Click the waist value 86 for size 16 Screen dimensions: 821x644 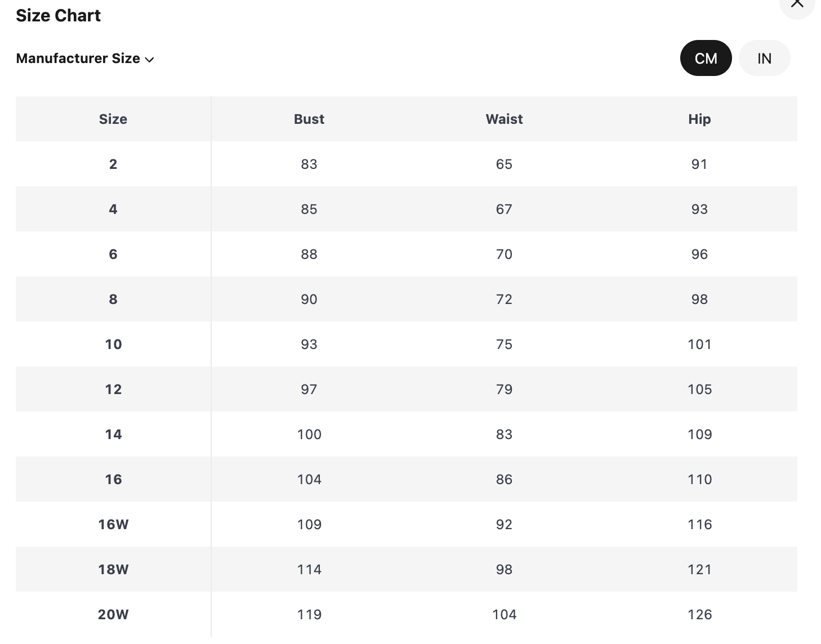click(504, 479)
